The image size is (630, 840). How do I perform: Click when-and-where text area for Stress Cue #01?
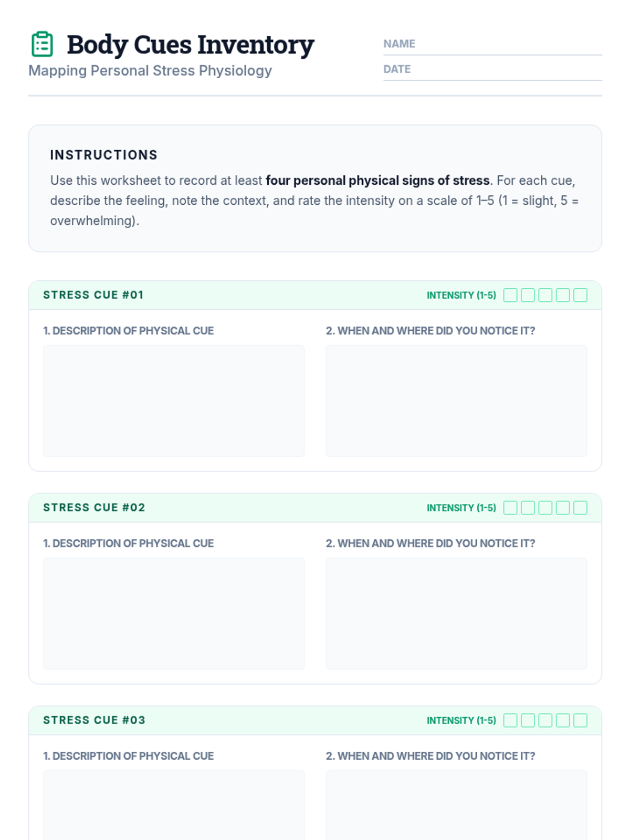tap(456, 401)
